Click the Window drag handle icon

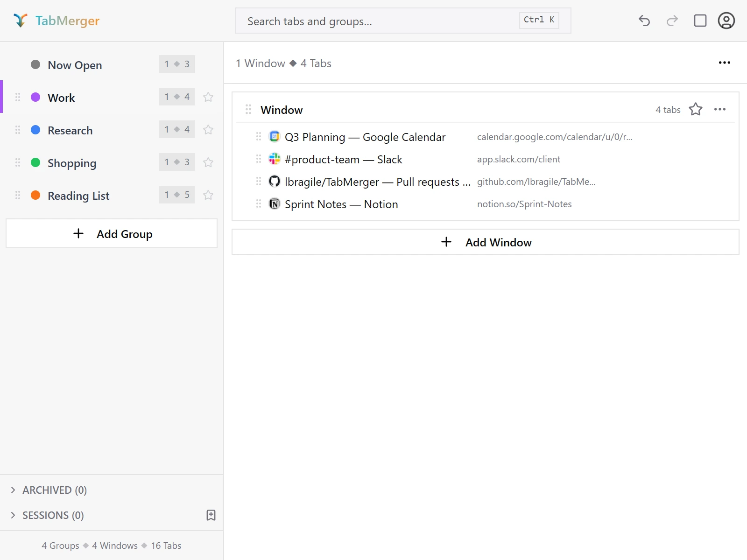click(248, 109)
